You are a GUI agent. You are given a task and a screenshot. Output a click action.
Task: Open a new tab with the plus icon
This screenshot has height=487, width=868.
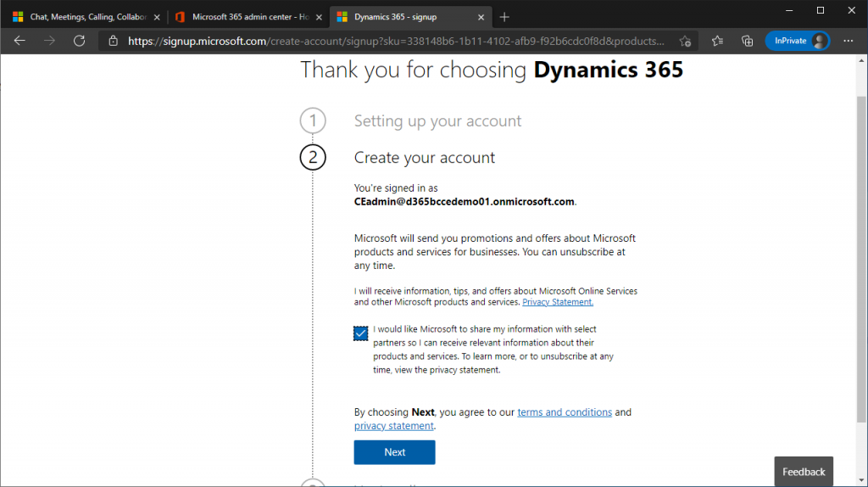pyautogui.click(x=504, y=17)
